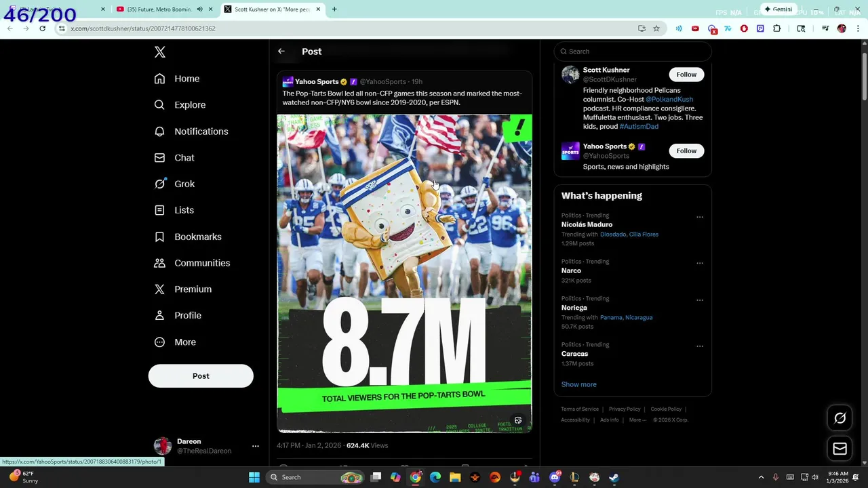Go to your Profile page
Screen dimensions: 868x488
coord(178,316)
